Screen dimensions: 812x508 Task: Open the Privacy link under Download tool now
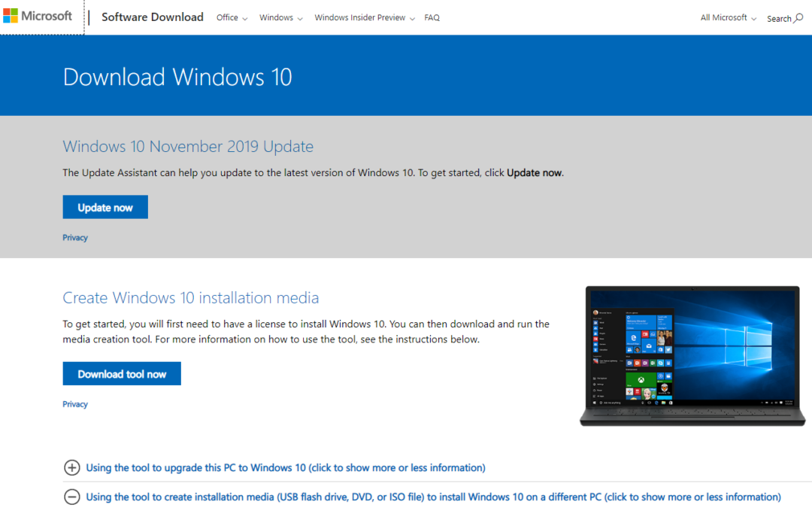point(75,404)
